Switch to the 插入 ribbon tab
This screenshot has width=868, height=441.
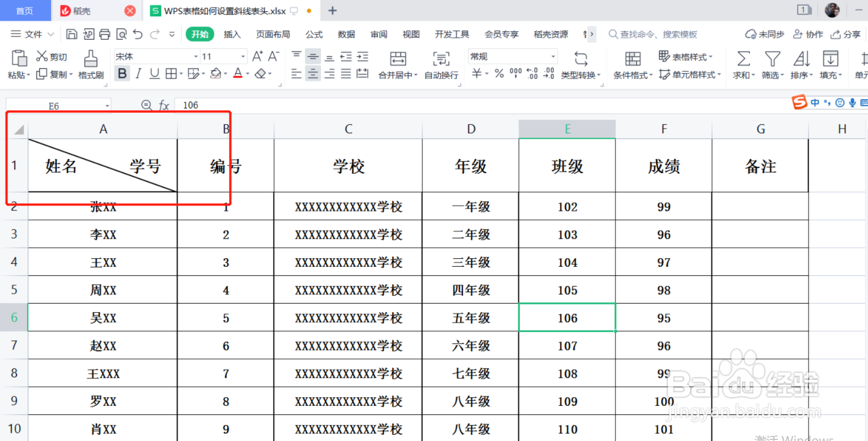point(232,34)
